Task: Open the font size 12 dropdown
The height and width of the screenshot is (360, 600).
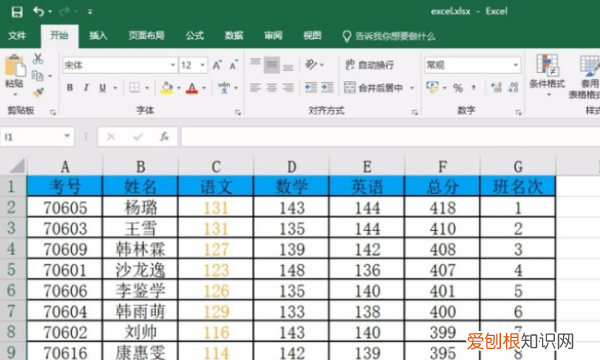Action: (203, 65)
